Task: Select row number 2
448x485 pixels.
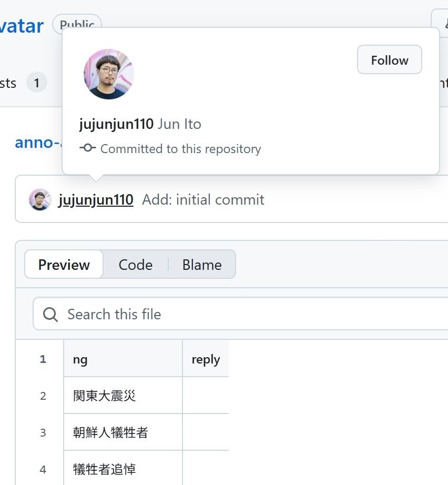Action: (43, 396)
